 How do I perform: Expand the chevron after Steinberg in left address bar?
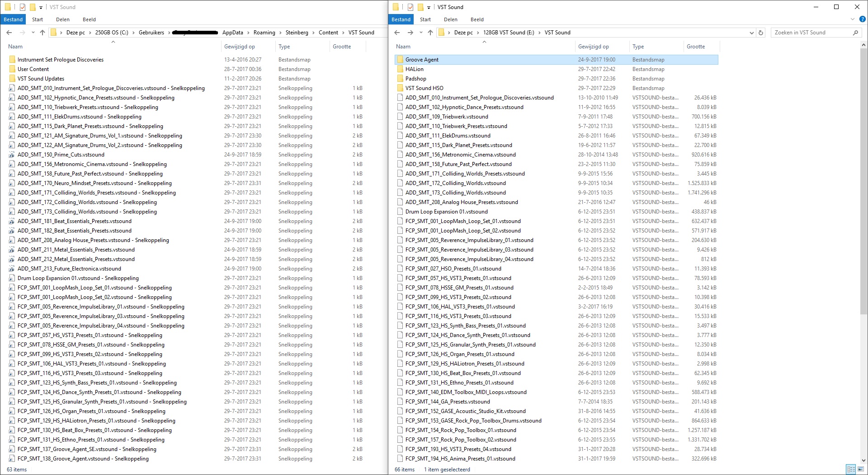(313, 33)
